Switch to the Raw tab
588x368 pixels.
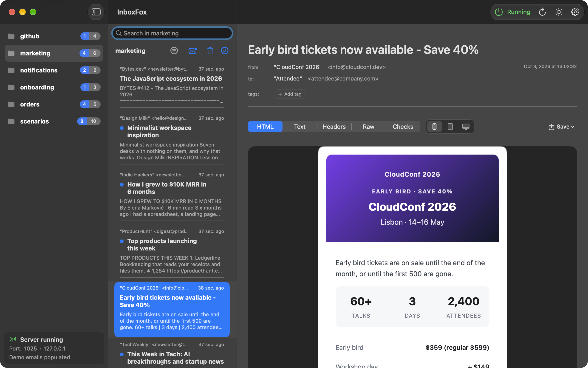pos(369,126)
